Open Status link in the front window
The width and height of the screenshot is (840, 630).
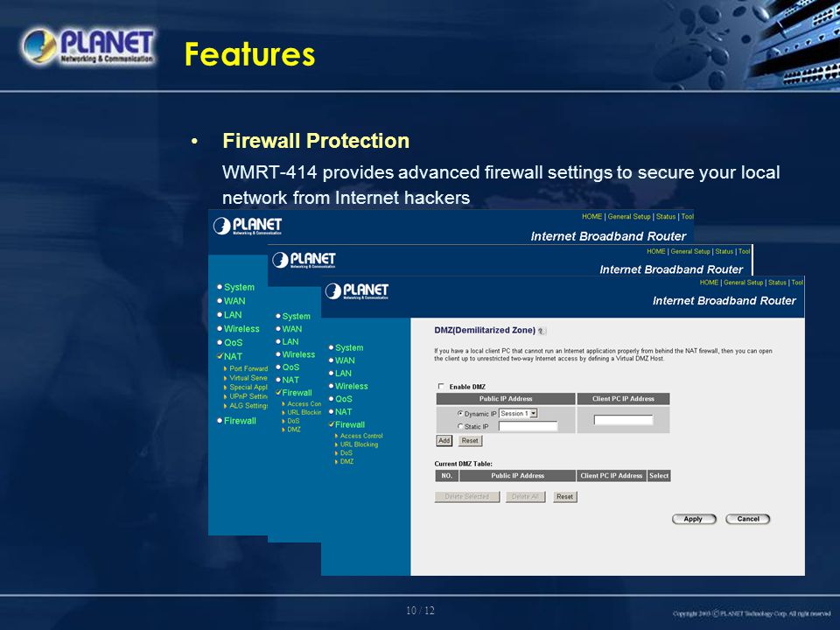(777, 283)
